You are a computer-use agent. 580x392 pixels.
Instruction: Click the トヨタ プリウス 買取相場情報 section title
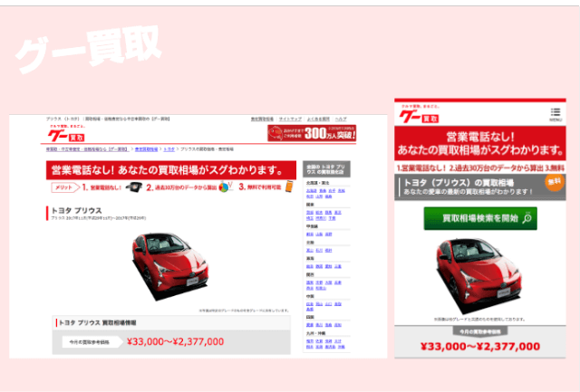pos(97,322)
